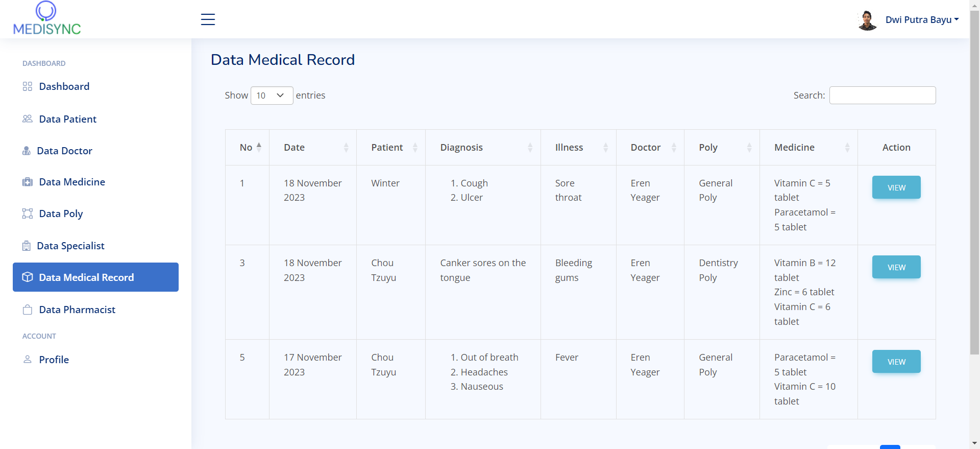Click the hamburger menu icon
This screenshot has width=980, height=449.
pos(208,19)
